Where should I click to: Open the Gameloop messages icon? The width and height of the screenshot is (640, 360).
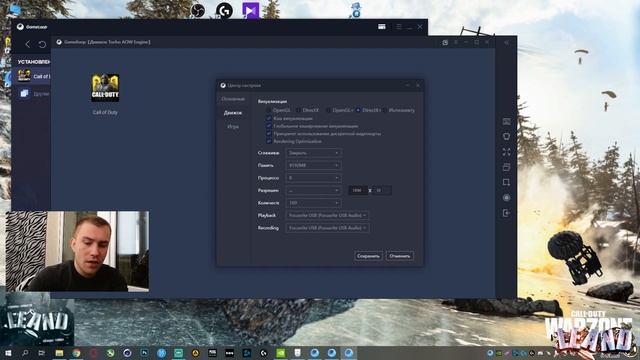click(x=382, y=27)
